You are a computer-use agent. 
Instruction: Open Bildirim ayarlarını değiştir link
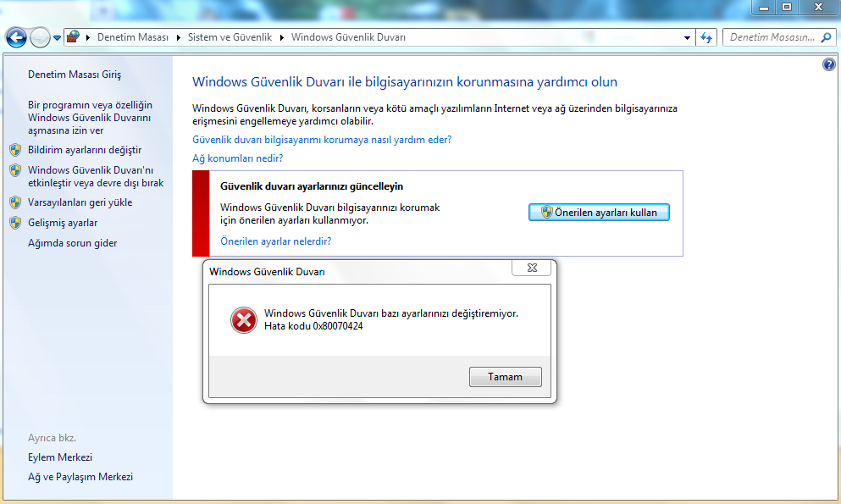[x=85, y=150]
